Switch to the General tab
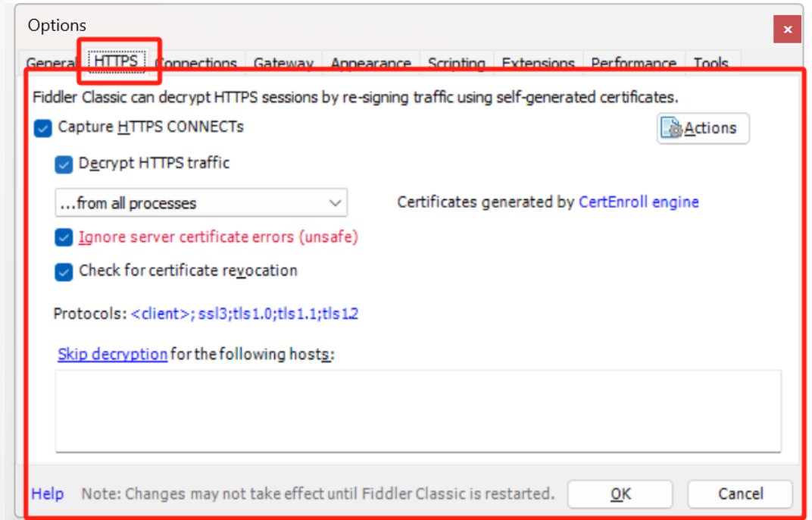Screen dimensions: 812x520 (x=50, y=63)
